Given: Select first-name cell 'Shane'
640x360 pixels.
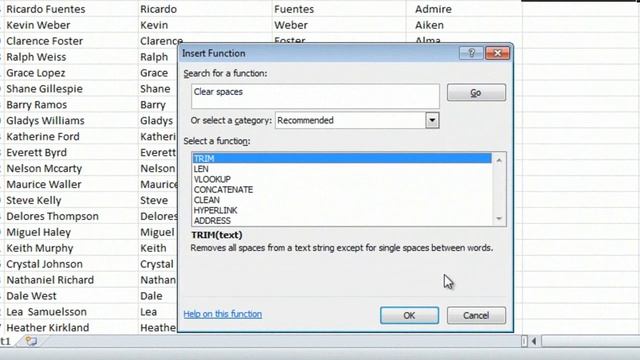Looking at the screenshot, I should [158, 89].
